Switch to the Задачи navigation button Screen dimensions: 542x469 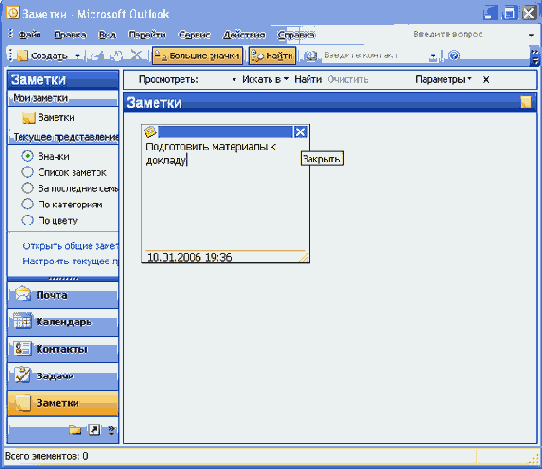63,376
